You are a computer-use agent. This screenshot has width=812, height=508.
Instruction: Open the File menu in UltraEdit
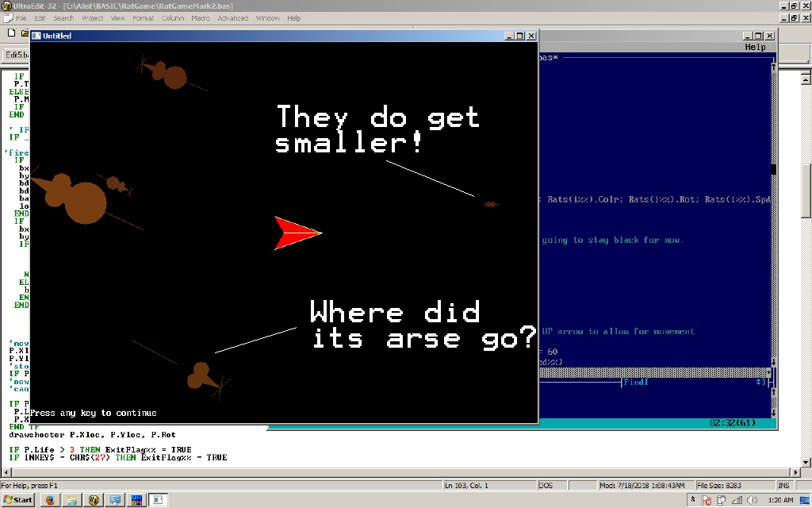(x=21, y=18)
